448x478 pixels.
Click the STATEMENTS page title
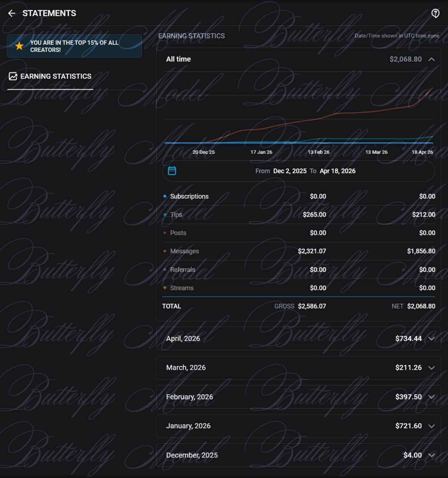pyautogui.click(x=49, y=13)
